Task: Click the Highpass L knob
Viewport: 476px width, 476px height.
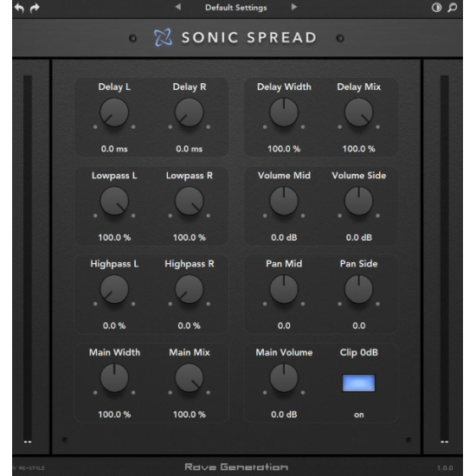Action: [114, 289]
